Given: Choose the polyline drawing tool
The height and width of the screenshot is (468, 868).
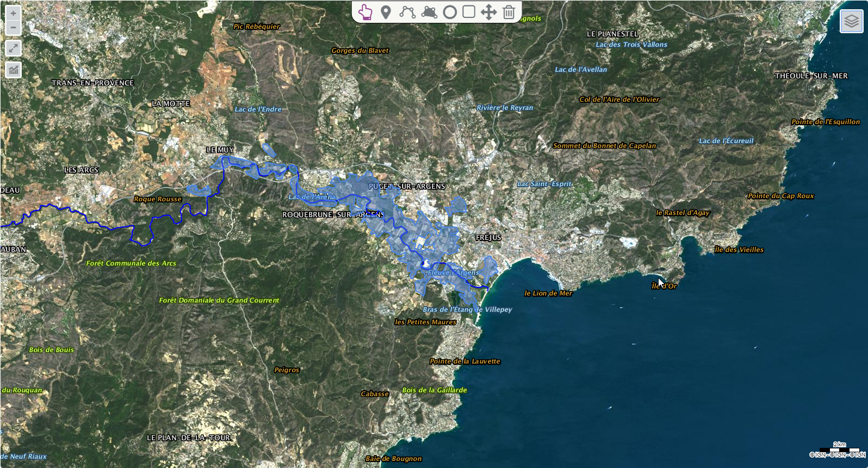Looking at the screenshot, I should pyautogui.click(x=407, y=12).
